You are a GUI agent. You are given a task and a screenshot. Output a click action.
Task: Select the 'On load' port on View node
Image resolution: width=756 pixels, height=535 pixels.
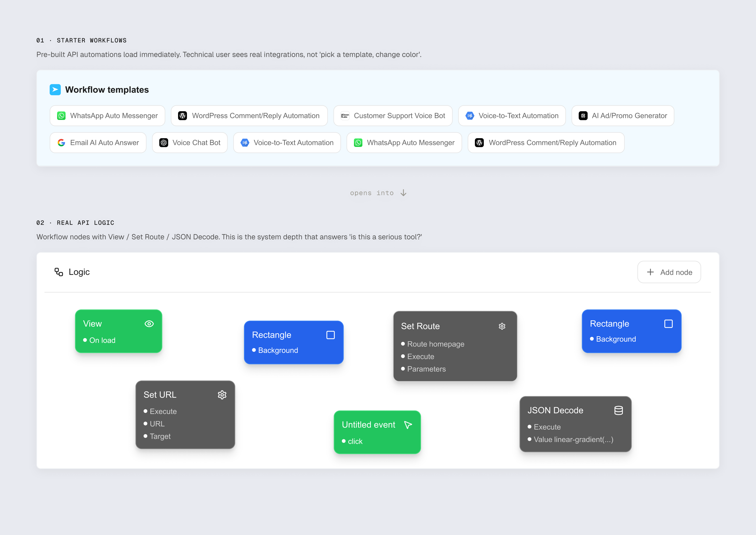click(99, 340)
